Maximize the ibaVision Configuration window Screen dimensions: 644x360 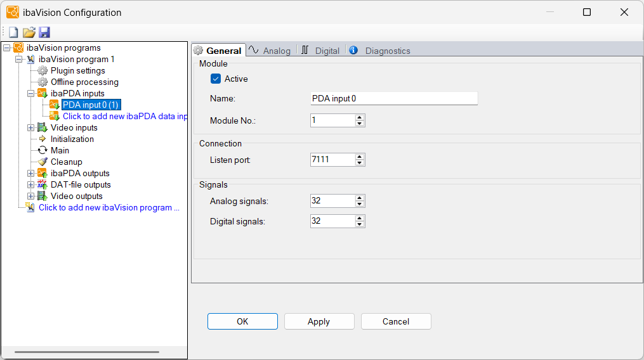pyautogui.click(x=587, y=12)
